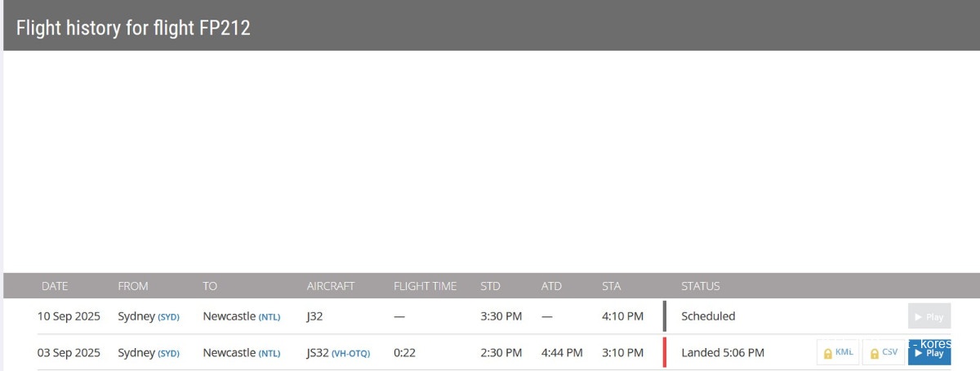Select the 03 Sep 2025 date cell
The image size is (980, 371).
[x=69, y=353]
